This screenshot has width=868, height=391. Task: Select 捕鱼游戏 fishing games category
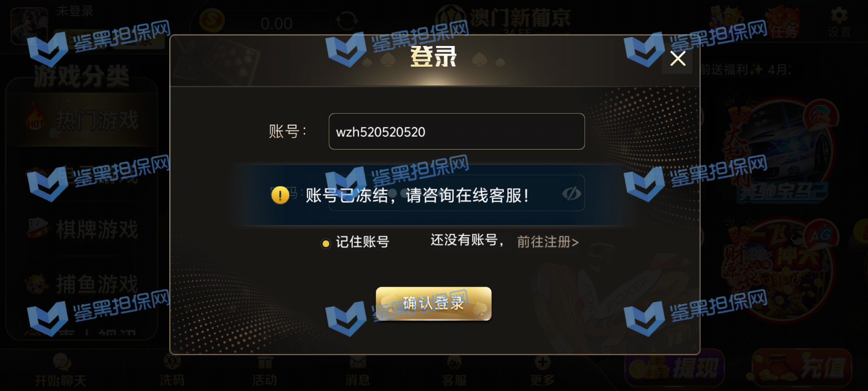(x=82, y=284)
